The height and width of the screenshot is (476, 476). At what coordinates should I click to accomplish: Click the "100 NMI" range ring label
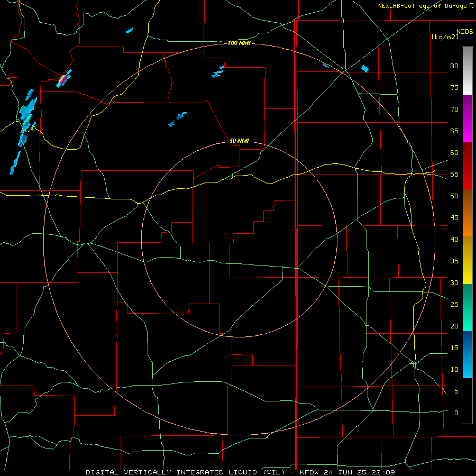tap(239, 43)
